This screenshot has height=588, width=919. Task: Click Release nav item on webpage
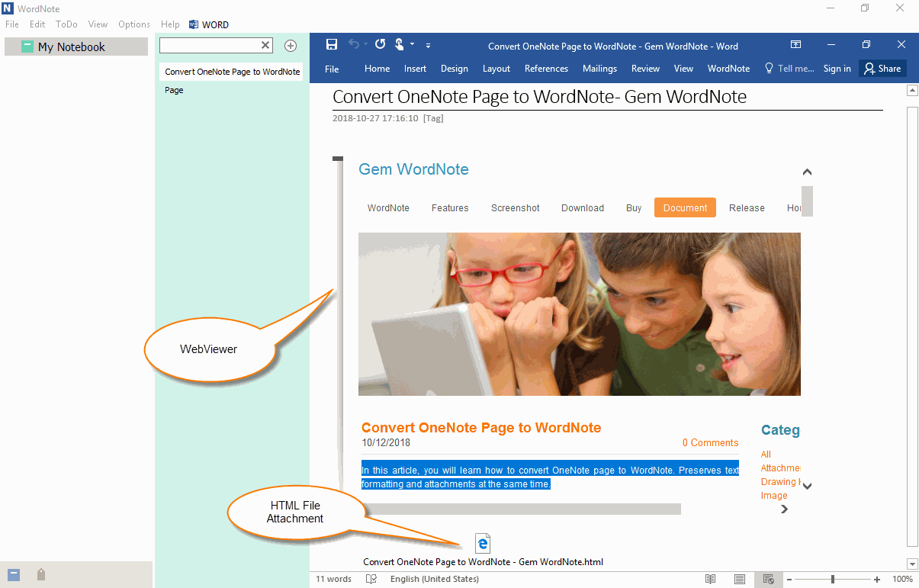(x=747, y=207)
